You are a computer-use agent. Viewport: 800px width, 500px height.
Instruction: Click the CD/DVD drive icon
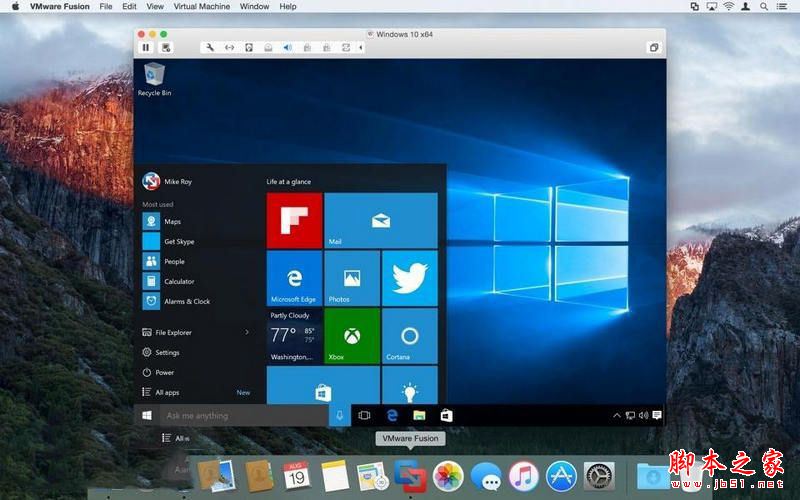(x=268, y=47)
